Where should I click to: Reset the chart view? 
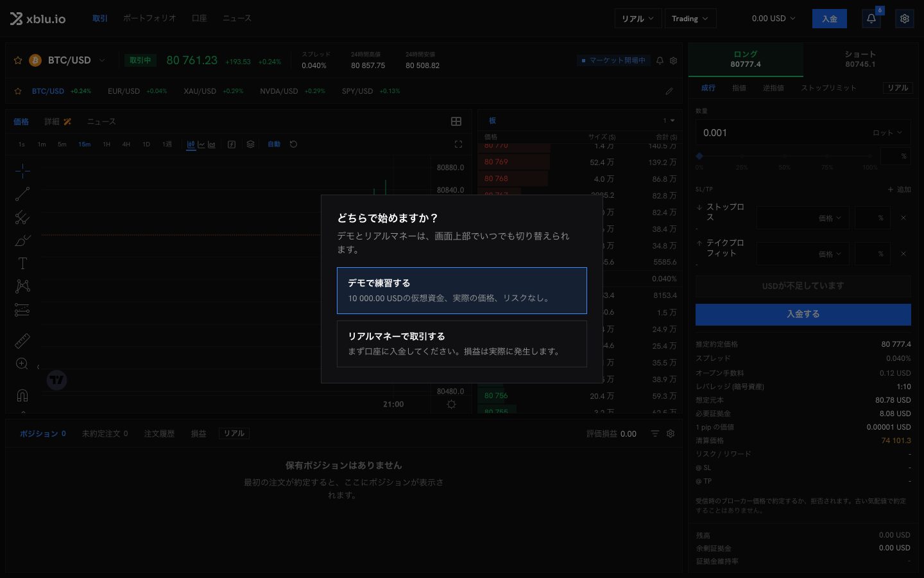[293, 144]
